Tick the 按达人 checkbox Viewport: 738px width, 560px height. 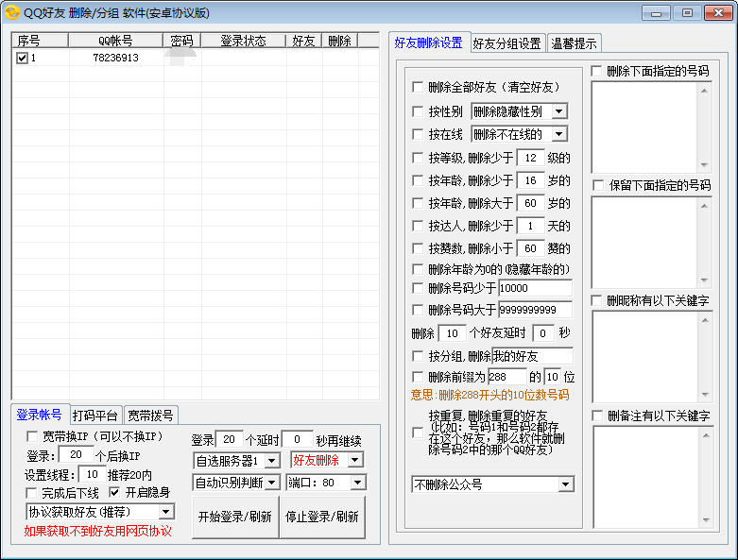[417, 226]
